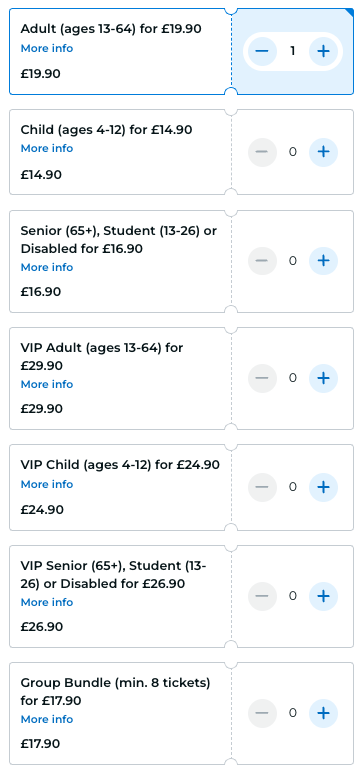Increase Adult ticket quantity with plus icon
Viewport: 364px width, 776px height.
[323, 51]
